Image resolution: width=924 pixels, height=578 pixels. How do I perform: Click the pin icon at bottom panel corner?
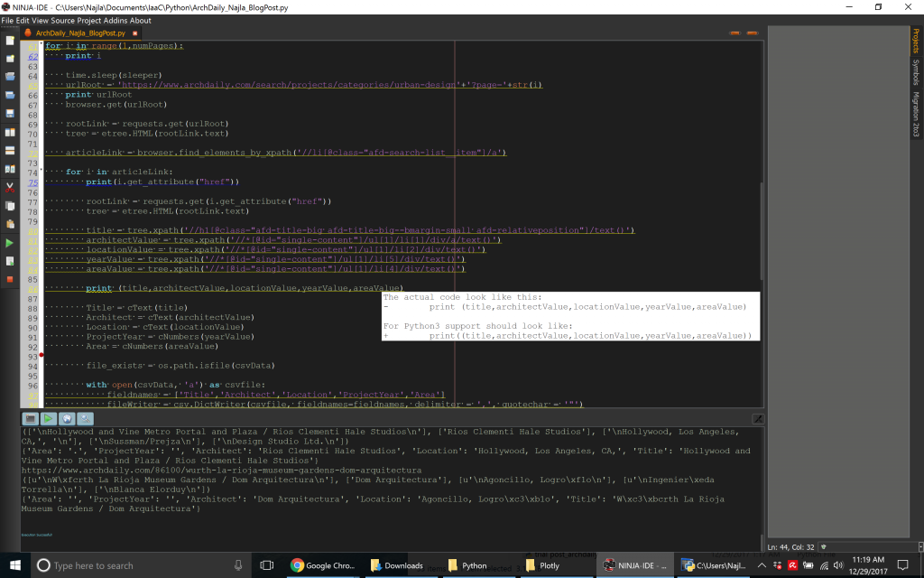point(758,419)
